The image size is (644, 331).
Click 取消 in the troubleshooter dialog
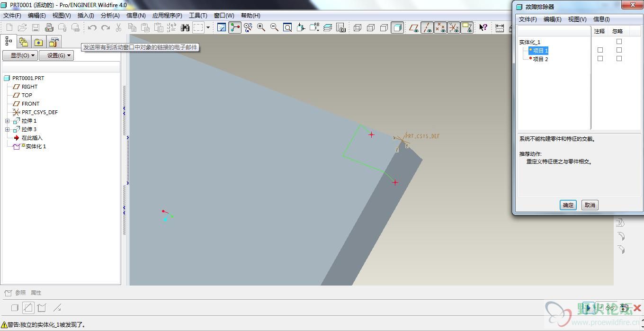click(x=590, y=205)
